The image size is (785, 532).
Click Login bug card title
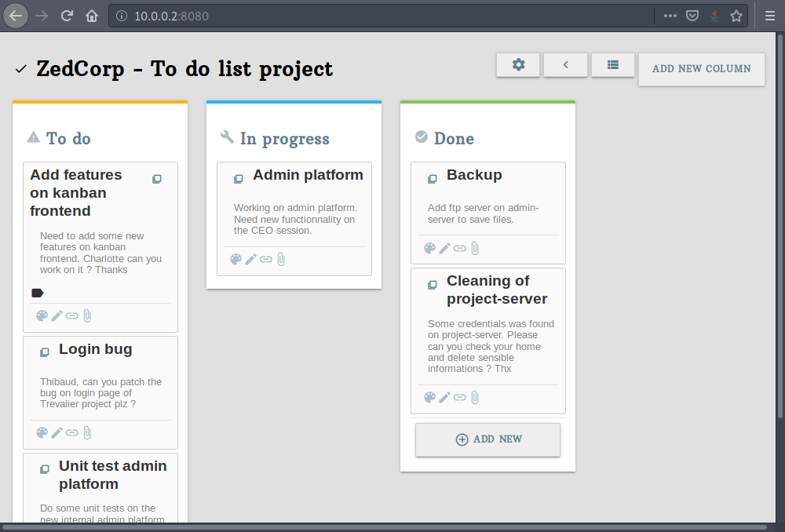pos(96,349)
